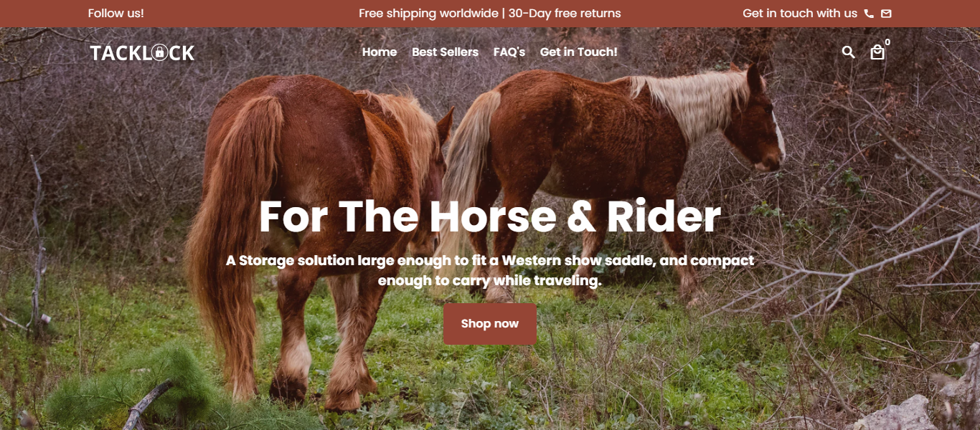Open the search magnifier icon
The width and height of the screenshot is (980, 430).
pos(848,52)
